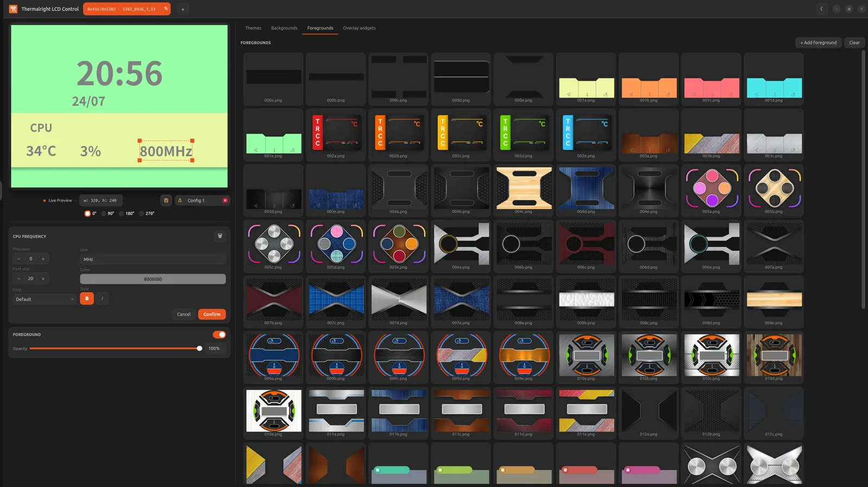Select the 009e.png orange circular foreground

524,357
